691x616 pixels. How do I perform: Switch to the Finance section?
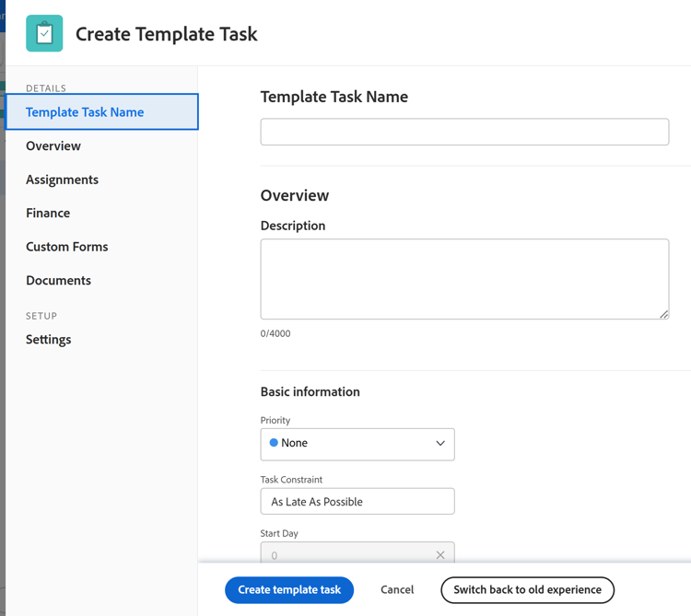[48, 213]
